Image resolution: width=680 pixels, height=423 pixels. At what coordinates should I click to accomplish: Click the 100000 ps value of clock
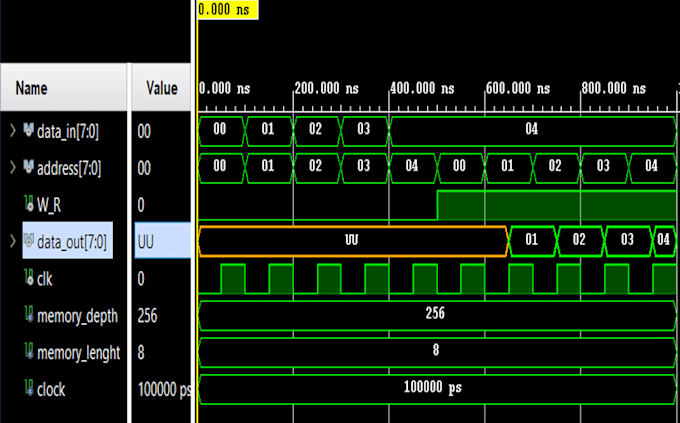click(x=164, y=389)
